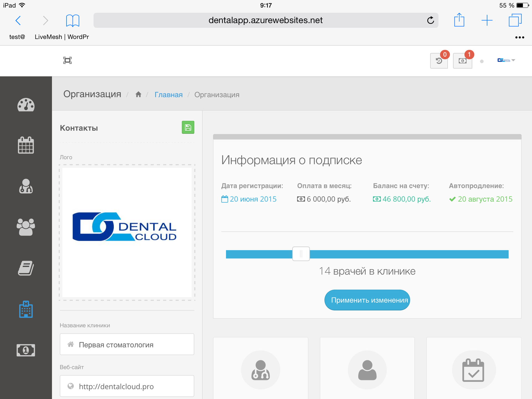
Task: Open Safari bookmarks book icon
Action: [x=73, y=20]
